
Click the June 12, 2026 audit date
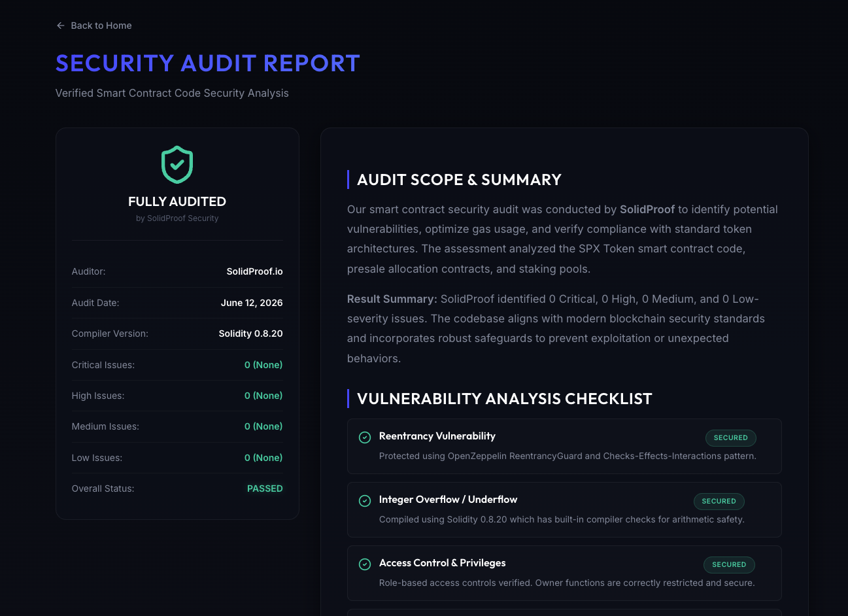(x=252, y=303)
